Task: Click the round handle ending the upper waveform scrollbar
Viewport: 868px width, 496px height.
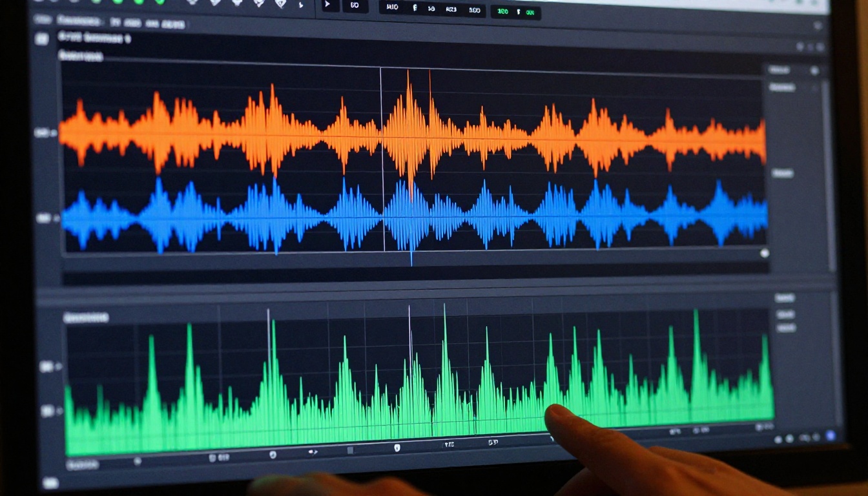Action: coord(765,253)
